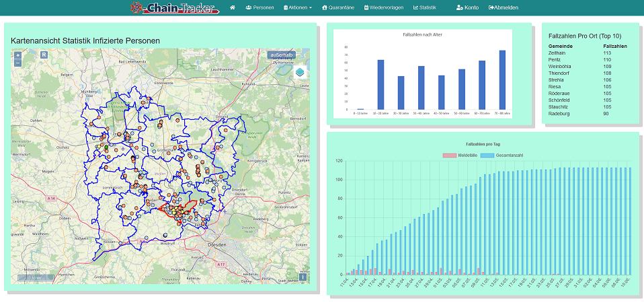Screen dimensions: 644x303
Task: Click the Riesa row in the table
Action: 588,87
